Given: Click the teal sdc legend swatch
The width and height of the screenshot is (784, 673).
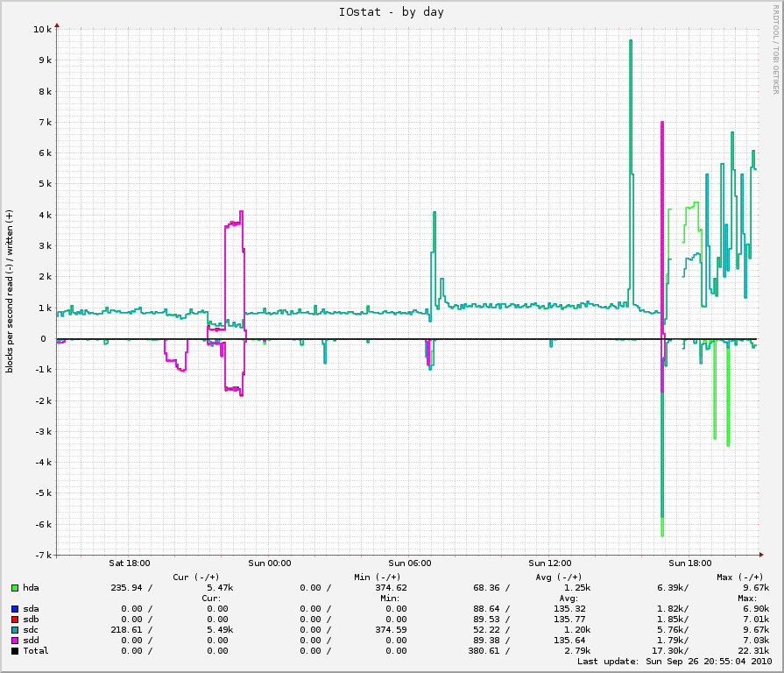Looking at the screenshot, I should (x=15, y=630).
